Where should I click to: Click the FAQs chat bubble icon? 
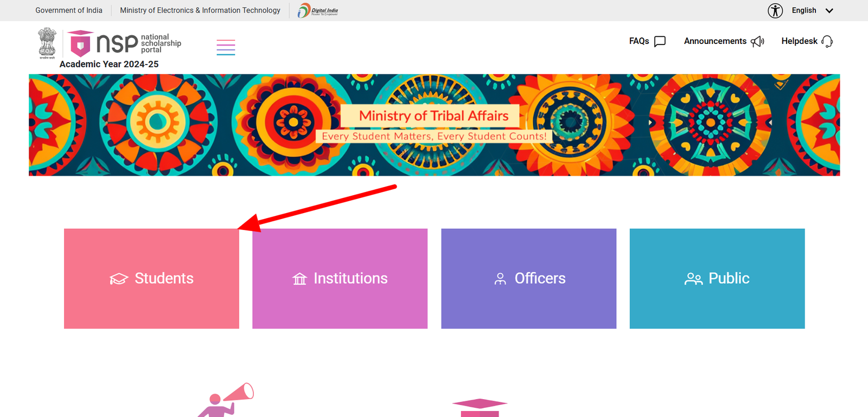[660, 42]
